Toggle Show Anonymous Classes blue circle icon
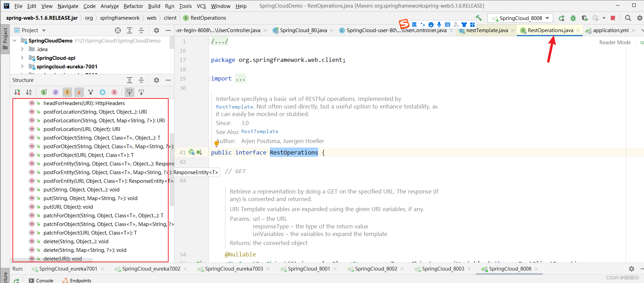The height and width of the screenshot is (283, 644). 103,92
